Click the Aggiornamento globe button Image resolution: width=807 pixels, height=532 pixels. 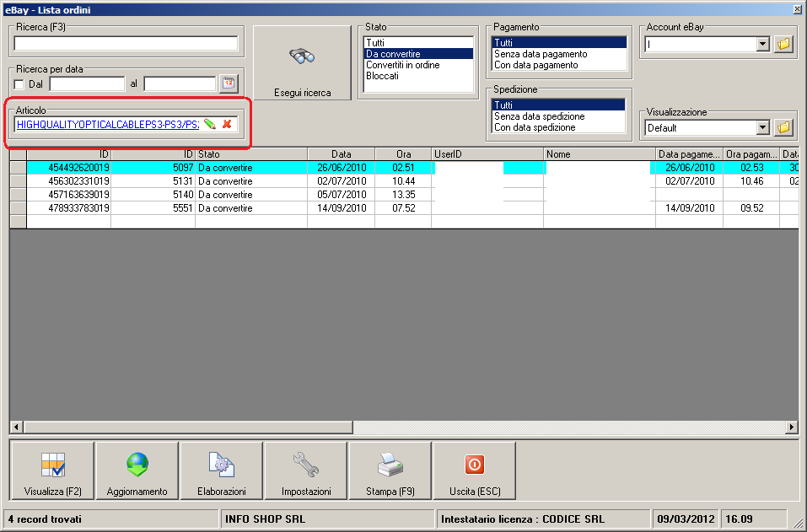pos(137,470)
